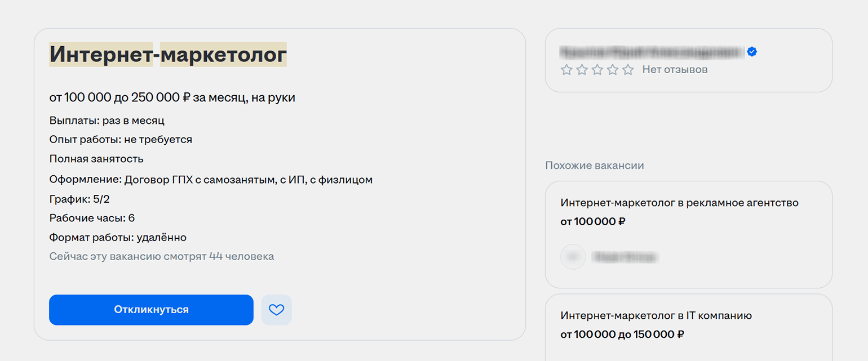Image resolution: width=868 pixels, height=361 pixels.
Task: Click the company avatar in similar vacancy
Action: pos(573,257)
